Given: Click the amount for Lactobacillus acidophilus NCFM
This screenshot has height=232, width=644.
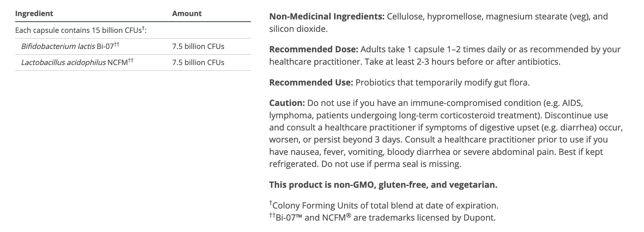Looking at the screenshot, I should 198,62.
